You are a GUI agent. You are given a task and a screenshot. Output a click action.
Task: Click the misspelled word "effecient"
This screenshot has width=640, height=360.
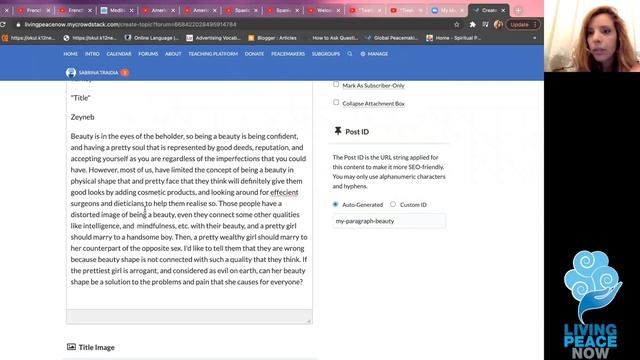[x=284, y=192]
